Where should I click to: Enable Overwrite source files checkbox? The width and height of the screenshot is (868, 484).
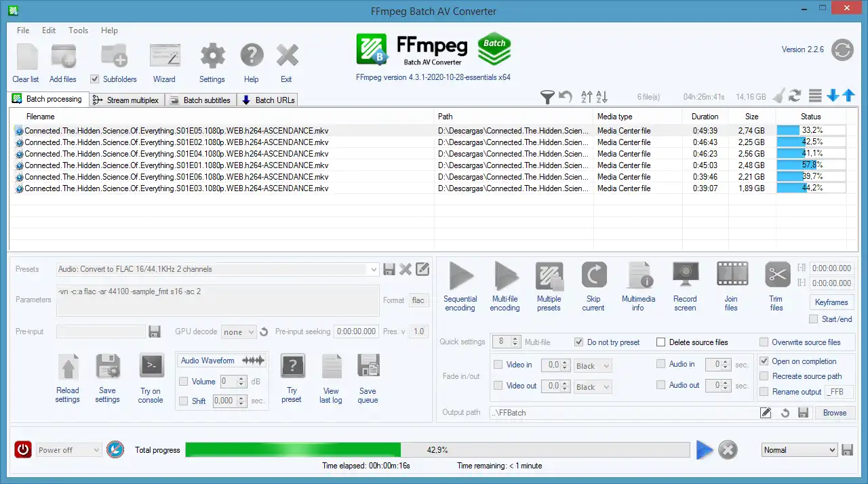coord(764,342)
